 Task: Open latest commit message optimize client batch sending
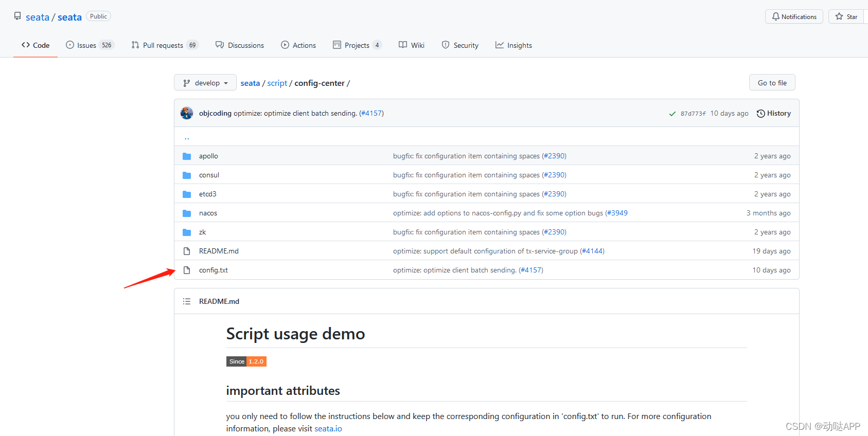295,113
